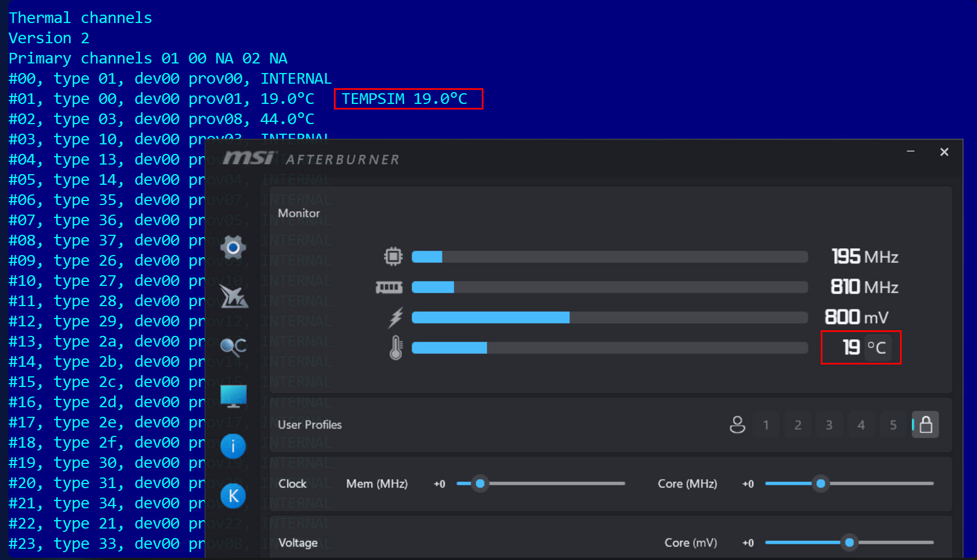Select user profile slot 4
The image size is (977, 560).
pyautogui.click(x=861, y=425)
